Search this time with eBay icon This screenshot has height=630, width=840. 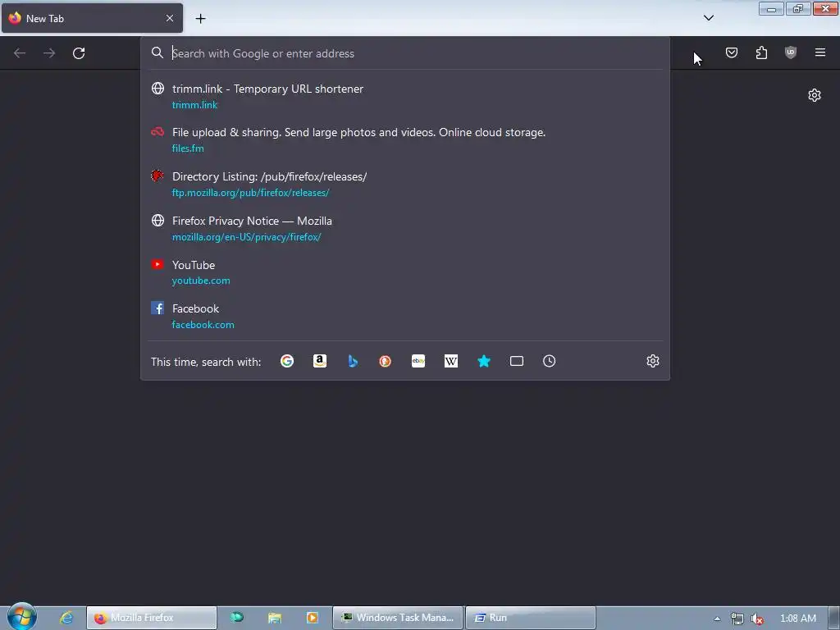(x=418, y=361)
